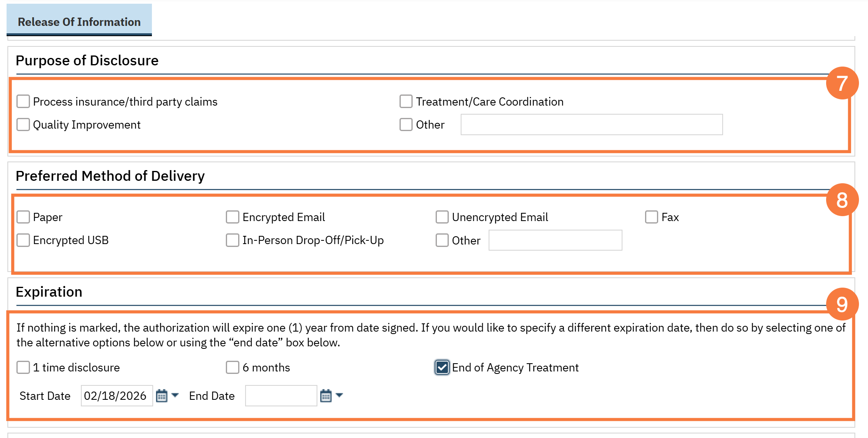Check Other under Purpose of Disclosure
This screenshot has height=438, width=868.
tap(406, 124)
